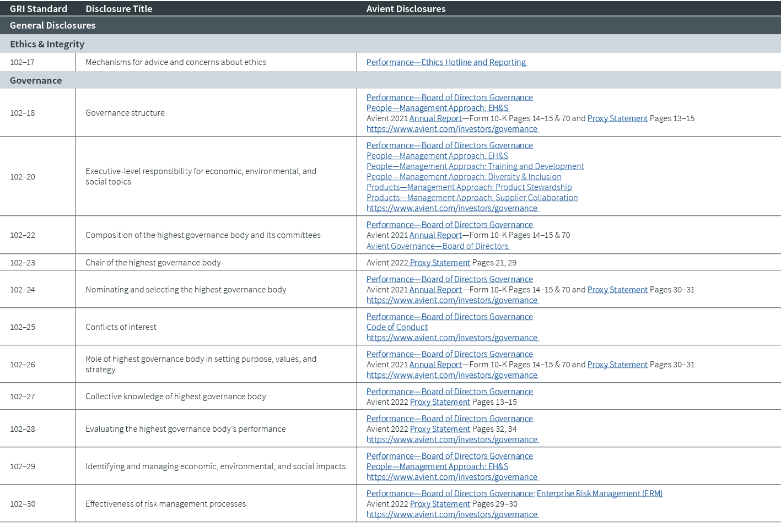The width and height of the screenshot is (781, 532).
Task: Click Board of Directors Governance under 102-29
Action: pyautogui.click(x=450, y=455)
